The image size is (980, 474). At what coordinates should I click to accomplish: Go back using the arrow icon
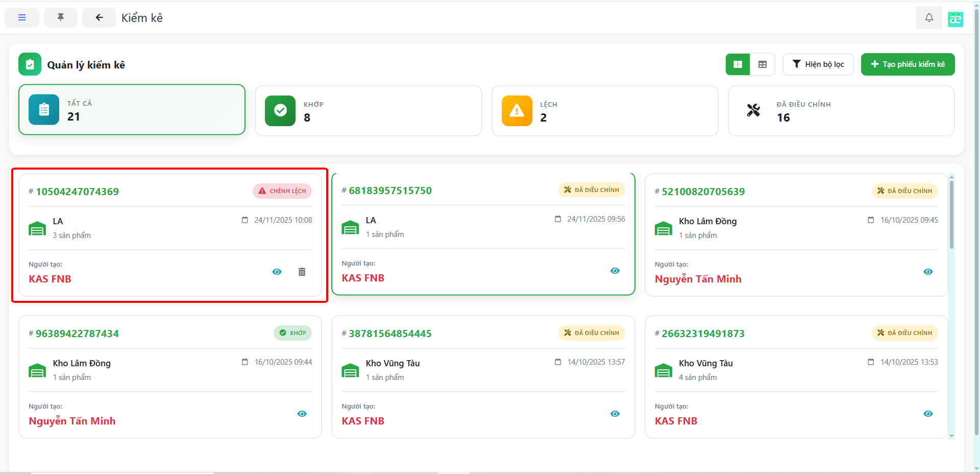[x=99, y=18]
